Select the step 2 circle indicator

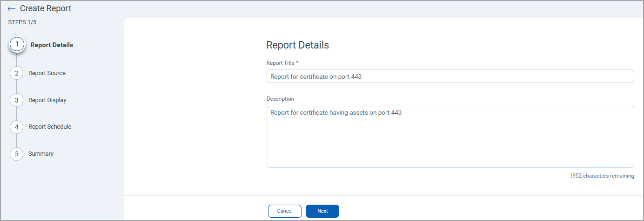click(x=16, y=73)
